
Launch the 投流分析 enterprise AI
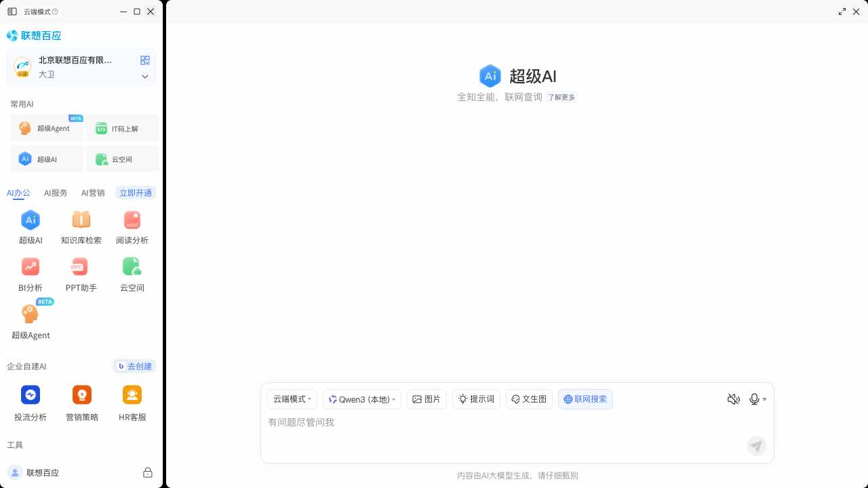(x=31, y=403)
